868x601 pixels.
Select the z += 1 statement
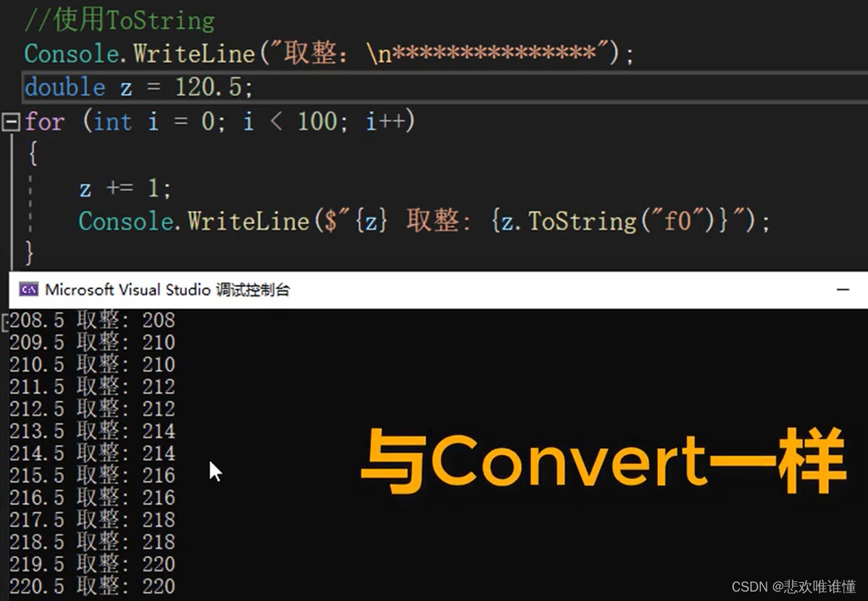pos(125,188)
